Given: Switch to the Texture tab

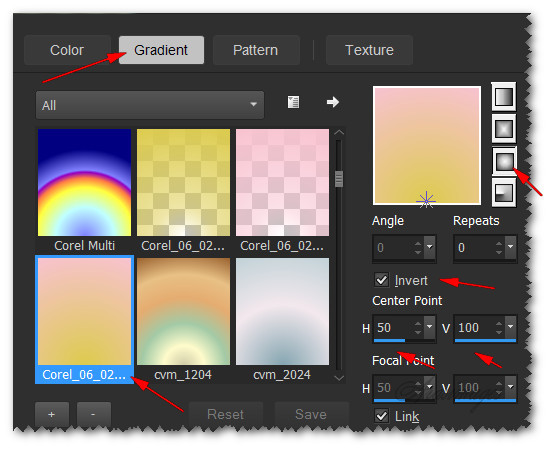Looking at the screenshot, I should (x=369, y=50).
